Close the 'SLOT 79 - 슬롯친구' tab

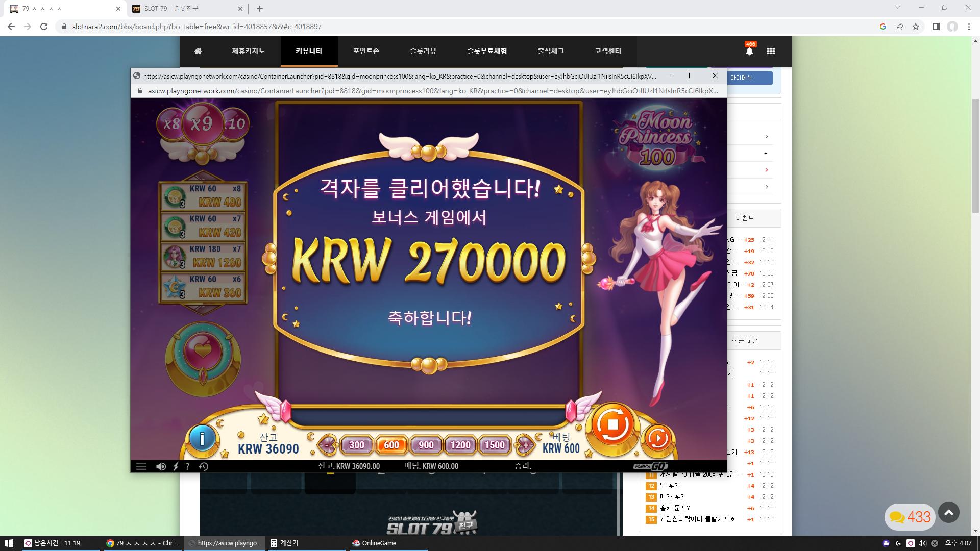click(x=240, y=9)
